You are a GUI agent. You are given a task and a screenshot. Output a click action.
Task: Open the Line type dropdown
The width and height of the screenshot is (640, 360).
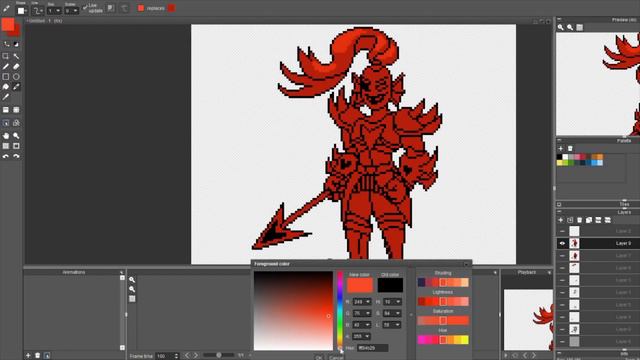[38, 11]
